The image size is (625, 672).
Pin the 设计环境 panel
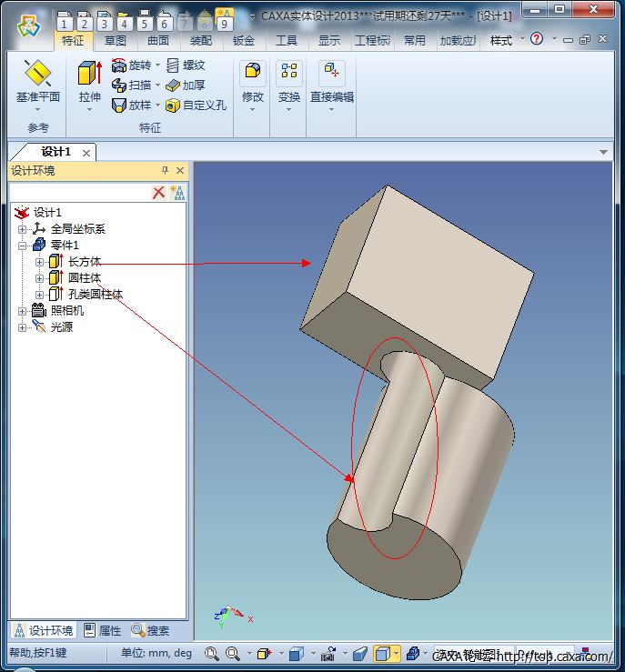165,171
